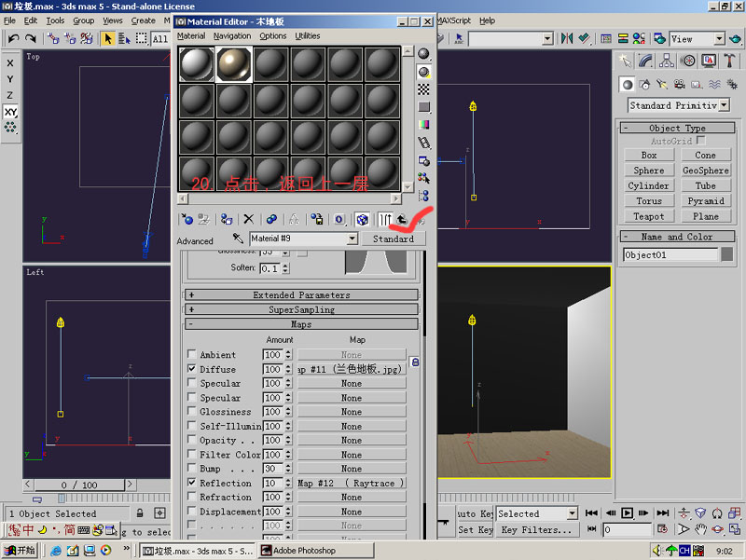Click Video Color Check icon
The height and width of the screenshot is (560, 746).
tap(423, 125)
